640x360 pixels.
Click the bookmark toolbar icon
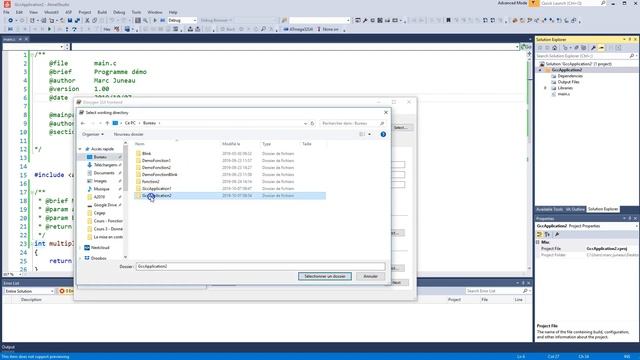pyautogui.click(x=448, y=20)
